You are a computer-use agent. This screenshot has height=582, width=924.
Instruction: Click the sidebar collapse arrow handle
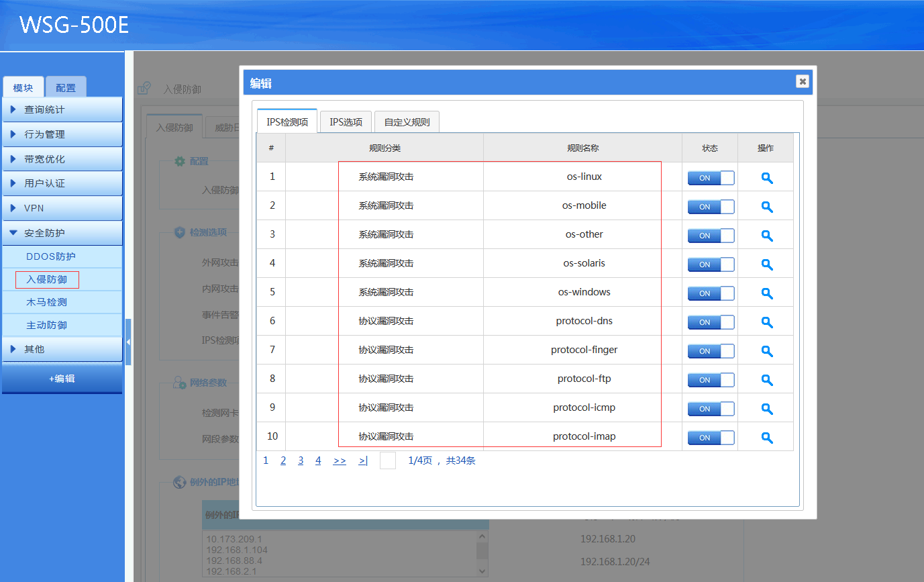click(x=127, y=342)
